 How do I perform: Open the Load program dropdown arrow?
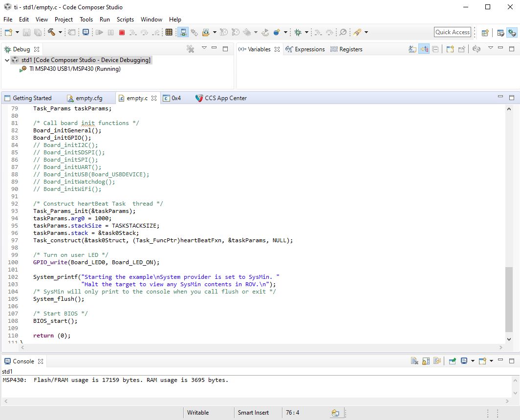click(215, 32)
